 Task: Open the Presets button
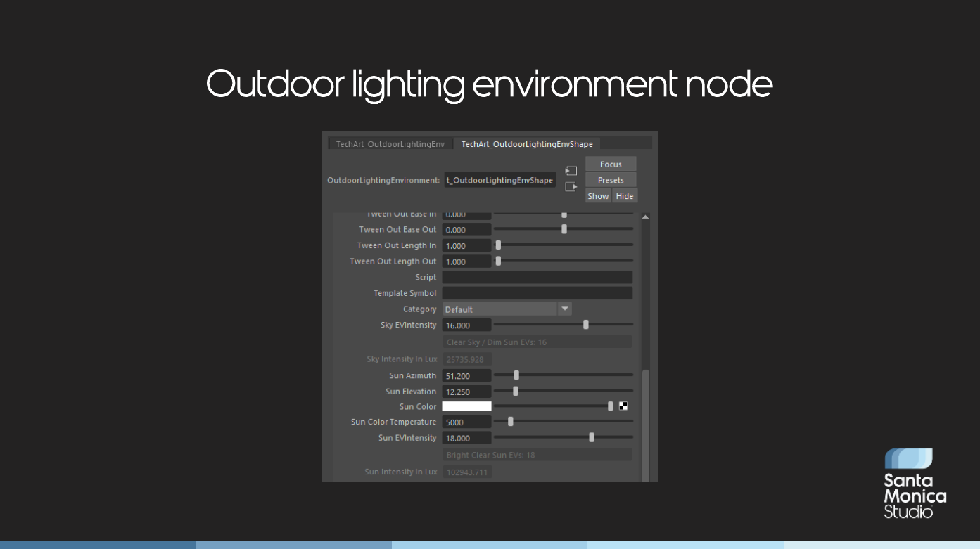611,180
